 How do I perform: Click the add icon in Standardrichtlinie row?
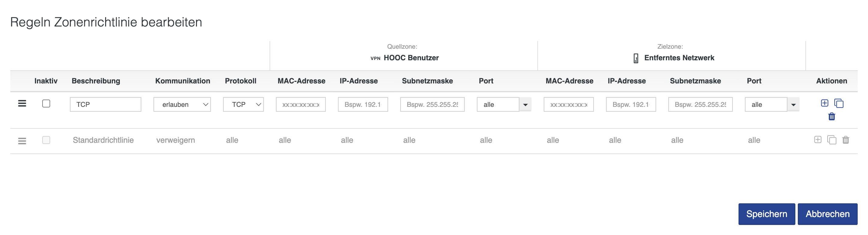click(818, 140)
